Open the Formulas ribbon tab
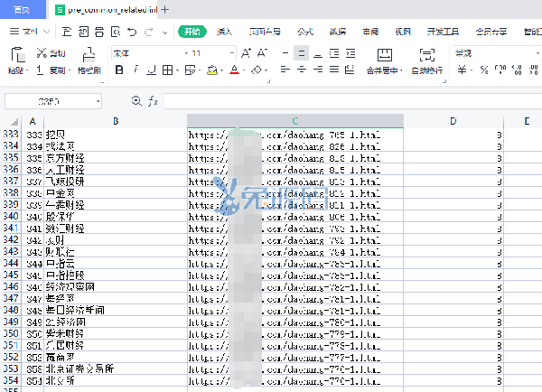 click(x=305, y=32)
